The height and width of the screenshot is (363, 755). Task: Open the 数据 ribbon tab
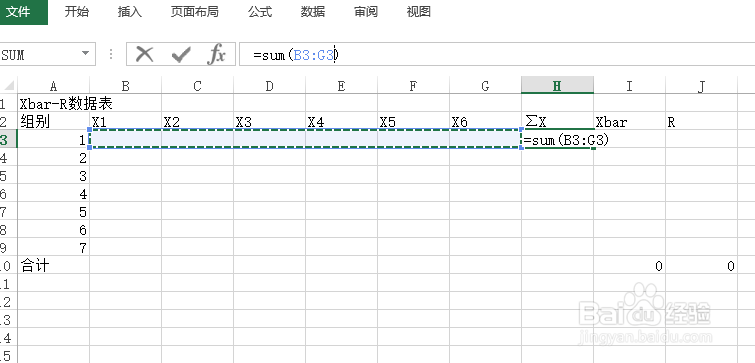click(x=313, y=12)
